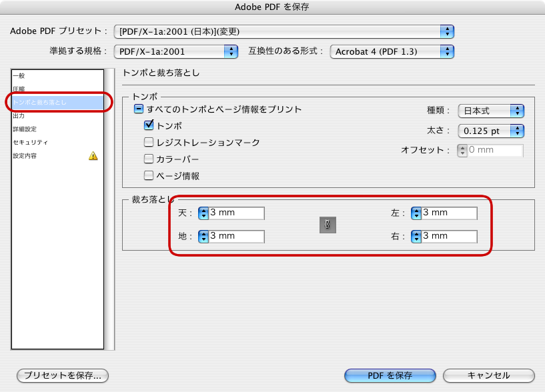The image size is (545, 392).
Task: Click the PDF を保存 button
Action: (390, 375)
